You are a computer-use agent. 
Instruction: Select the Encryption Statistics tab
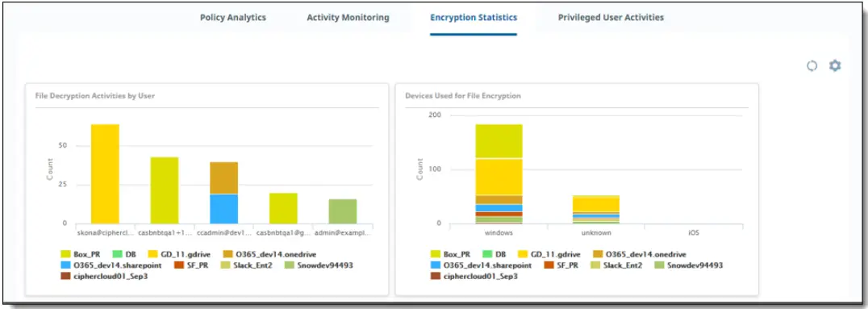coord(474,17)
